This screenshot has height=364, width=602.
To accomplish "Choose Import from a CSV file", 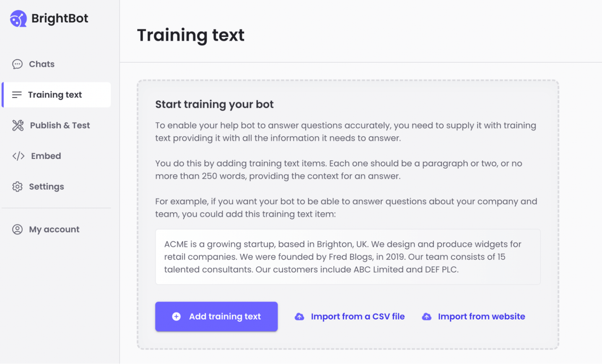I will coord(357,317).
